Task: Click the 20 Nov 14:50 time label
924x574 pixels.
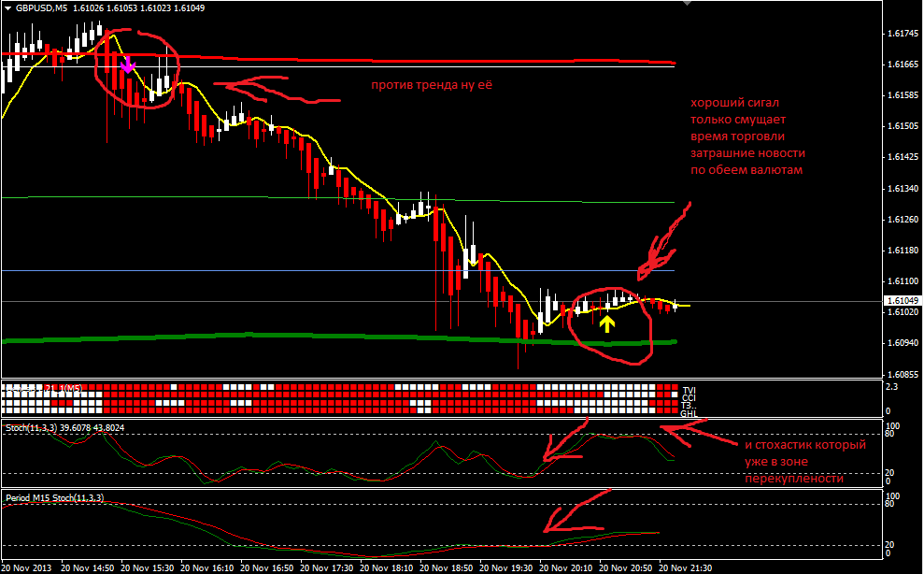Action: pos(87,568)
